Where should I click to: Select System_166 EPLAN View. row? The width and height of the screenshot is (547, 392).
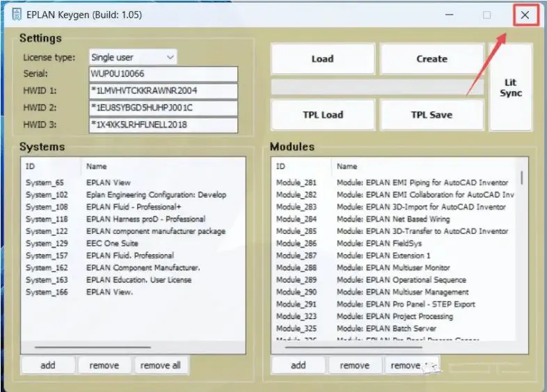(133, 292)
